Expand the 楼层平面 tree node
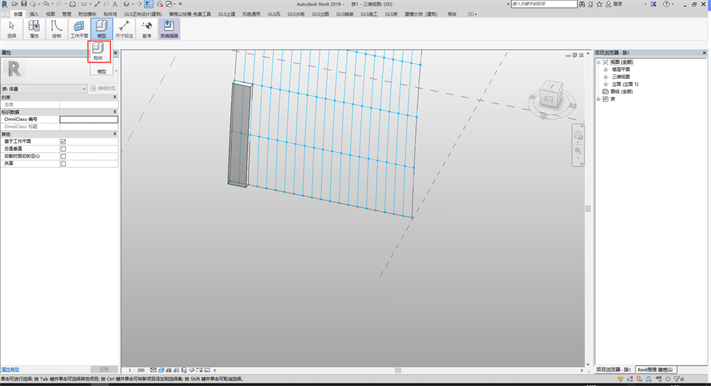This screenshot has width=711, height=386. coord(606,69)
